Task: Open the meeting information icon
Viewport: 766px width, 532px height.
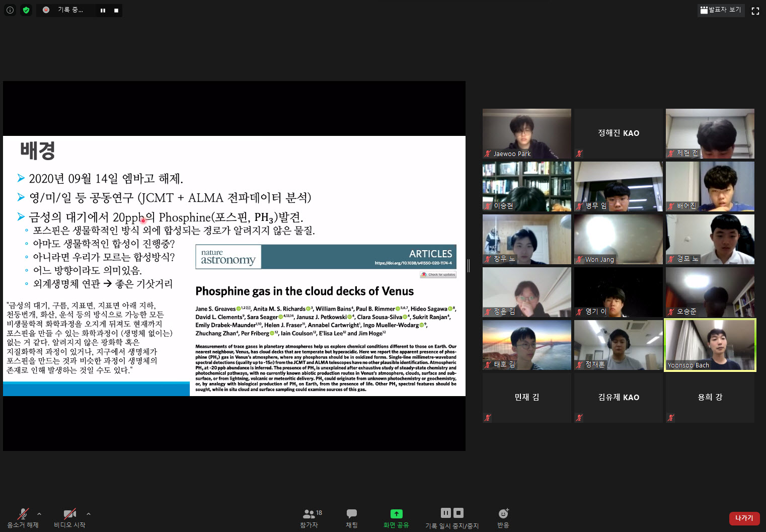Action: pos(10,10)
